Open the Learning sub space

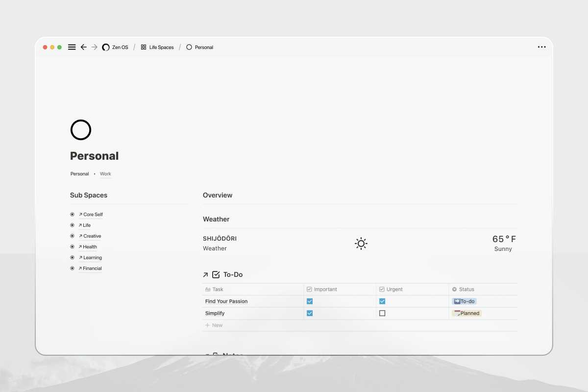tap(90, 258)
